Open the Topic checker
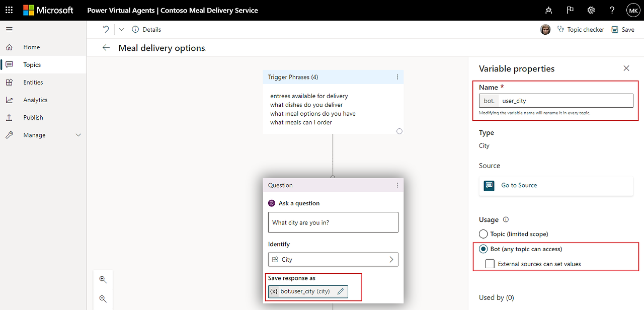The width and height of the screenshot is (644, 310). coord(581,30)
